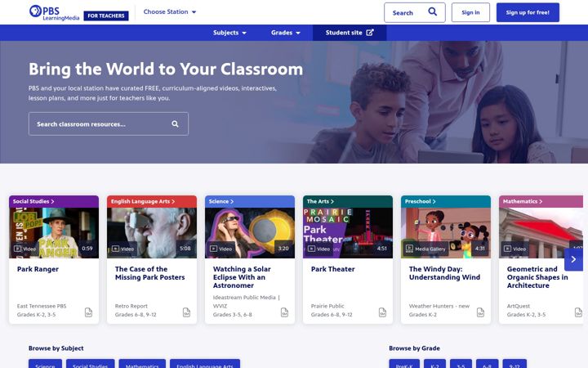This screenshot has height=368, width=588.
Task: Click the PreK-K grade button
Action: (404, 364)
